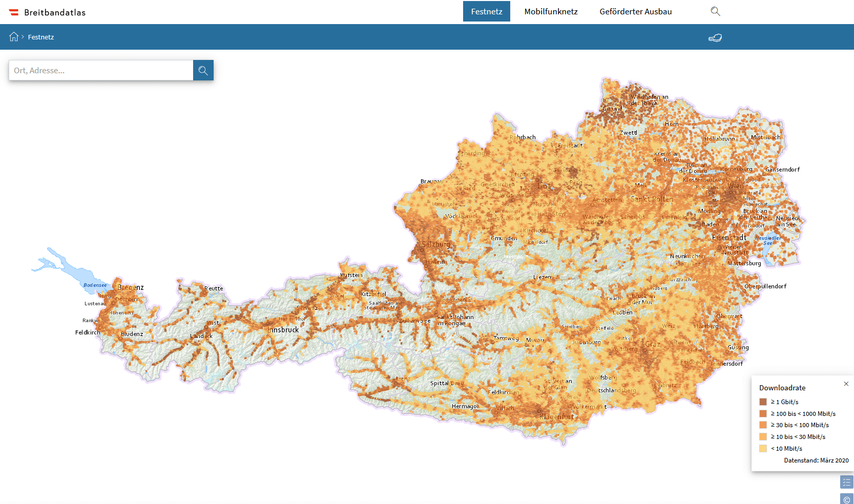This screenshot has width=854, height=504.
Task: Toggle the legend checklist icon
Action: 846,482
